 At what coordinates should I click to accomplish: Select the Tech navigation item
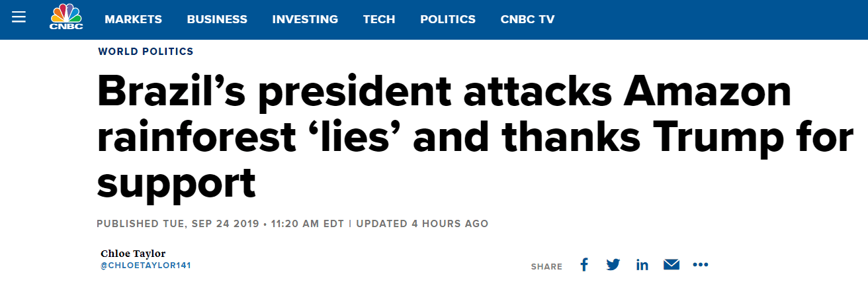(379, 19)
